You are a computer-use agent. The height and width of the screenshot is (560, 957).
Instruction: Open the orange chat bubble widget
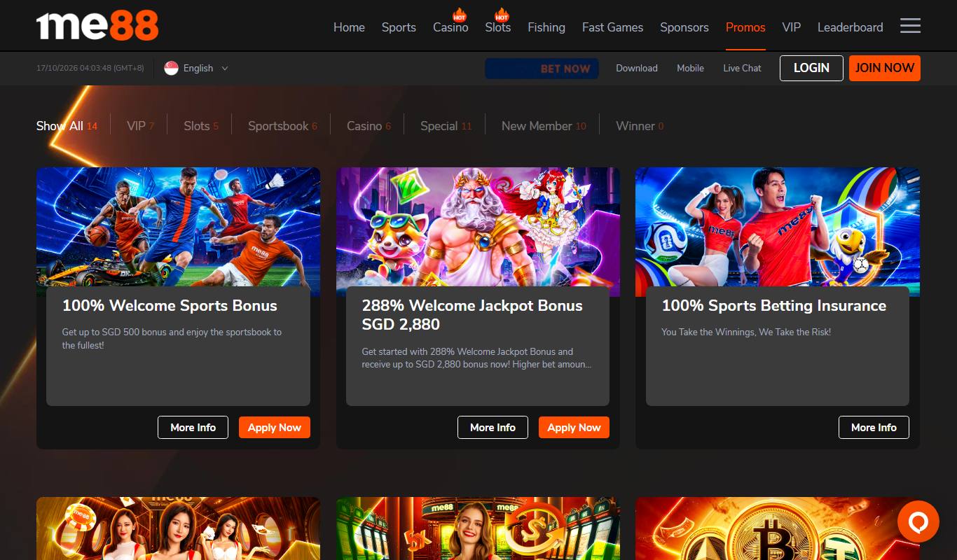tap(918, 521)
